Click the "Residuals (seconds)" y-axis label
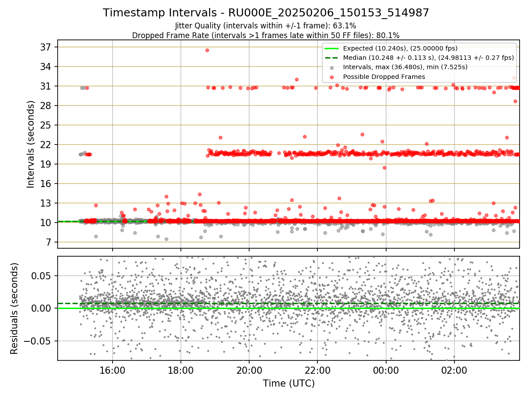532x399 pixels. point(15,308)
